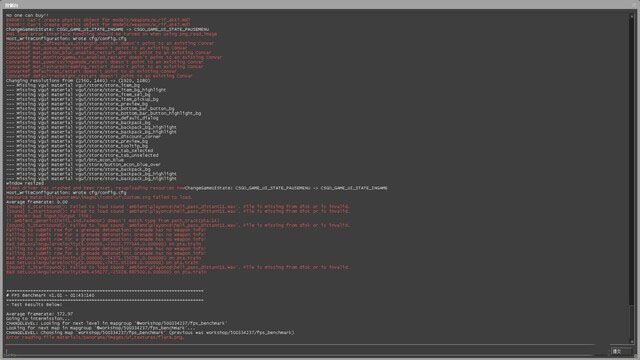Select the store_tab_selected missing material line
This screenshot has height=360, width=640.
pyautogui.click(x=79, y=151)
